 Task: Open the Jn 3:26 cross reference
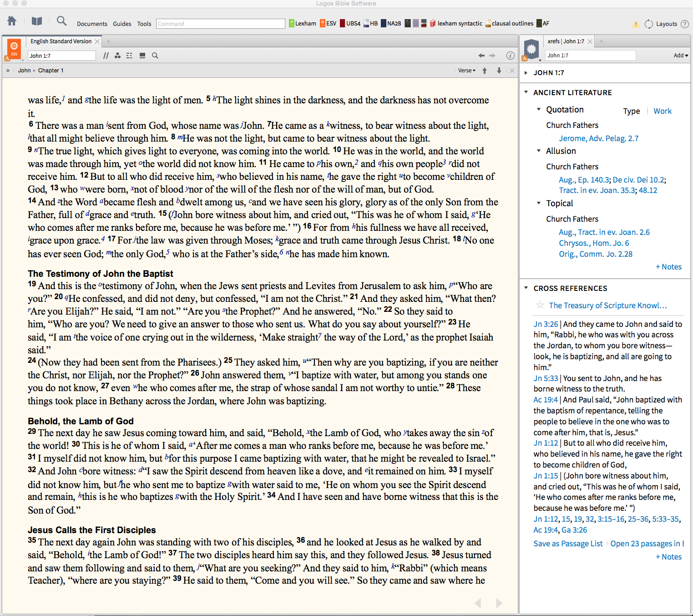click(x=546, y=324)
